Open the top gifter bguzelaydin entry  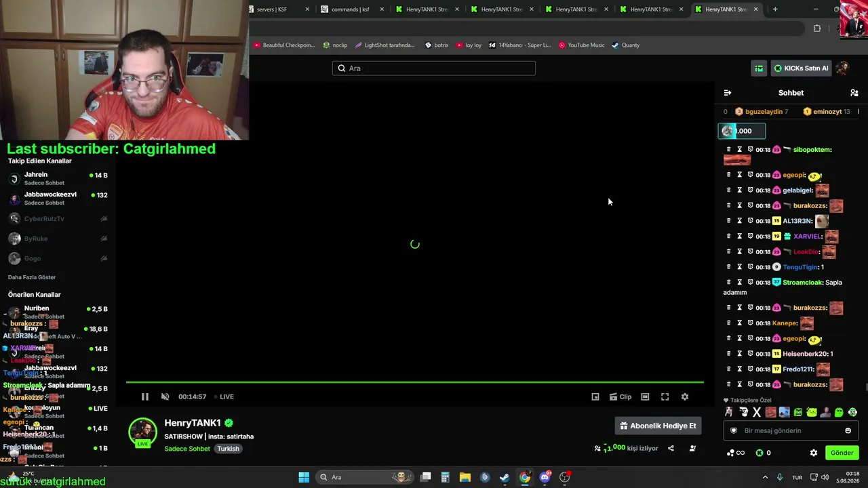pyautogui.click(x=762, y=111)
